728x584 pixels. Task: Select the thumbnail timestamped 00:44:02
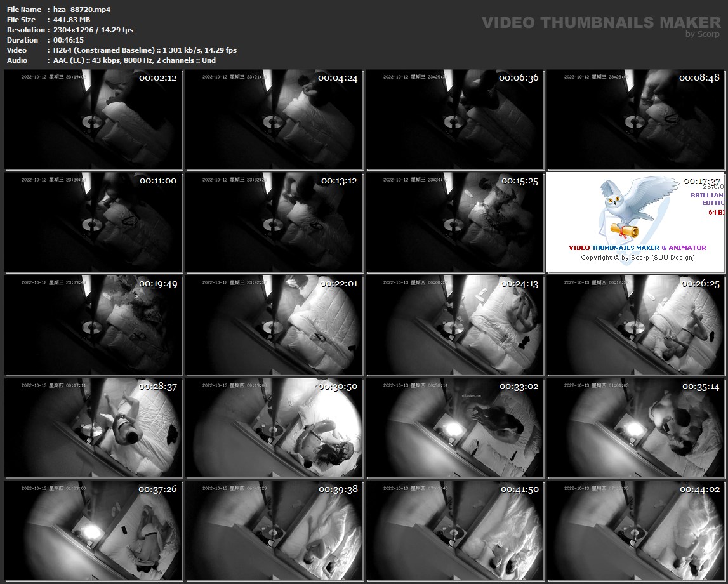(636, 531)
